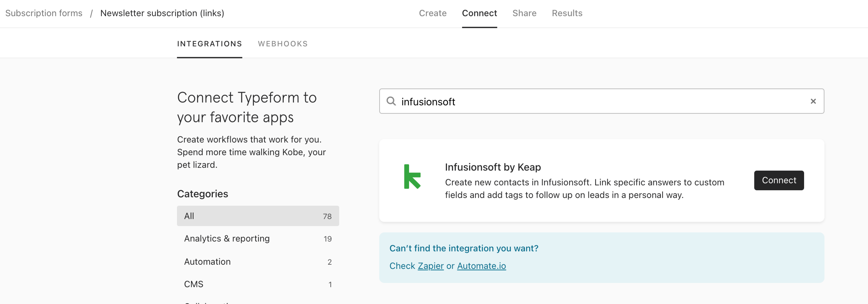Focus the infusionsoft search field
Image resolution: width=868 pixels, height=304 pixels.
point(601,101)
